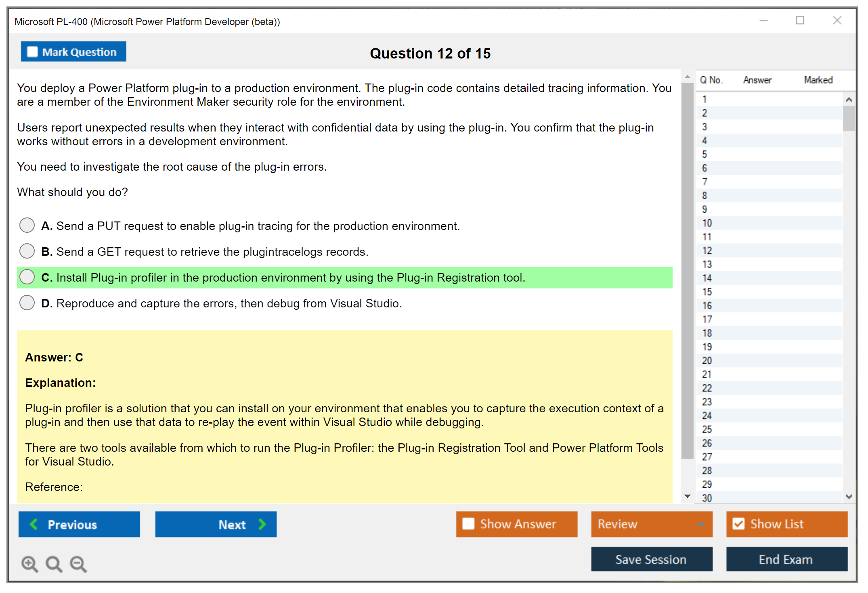Screen dimensions: 868x593
Task: Expand the Review dropdown menu
Action: pos(700,524)
